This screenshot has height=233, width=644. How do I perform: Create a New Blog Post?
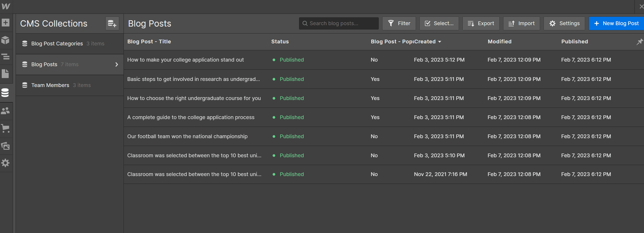pos(616,23)
